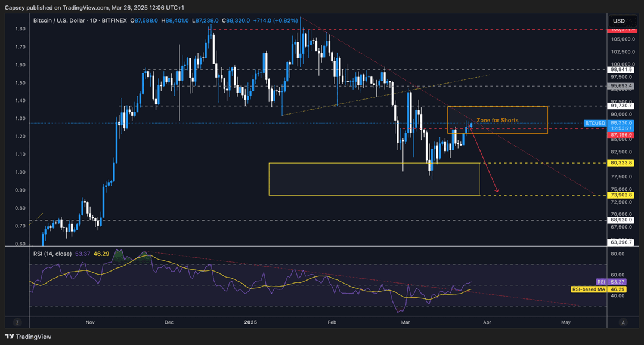The width and height of the screenshot is (644, 345).
Task: Click the BTCUSD symbol price label
Action: pyautogui.click(x=595, y=123)
